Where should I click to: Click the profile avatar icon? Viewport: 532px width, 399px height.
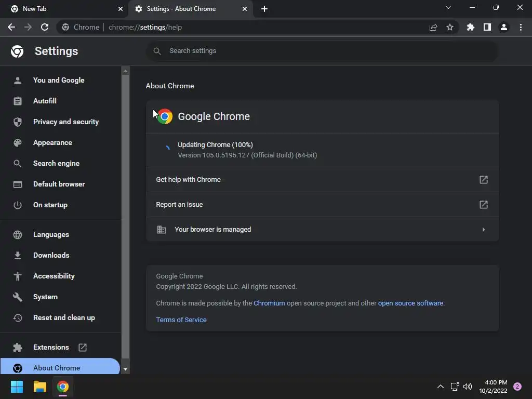point(504,27)
